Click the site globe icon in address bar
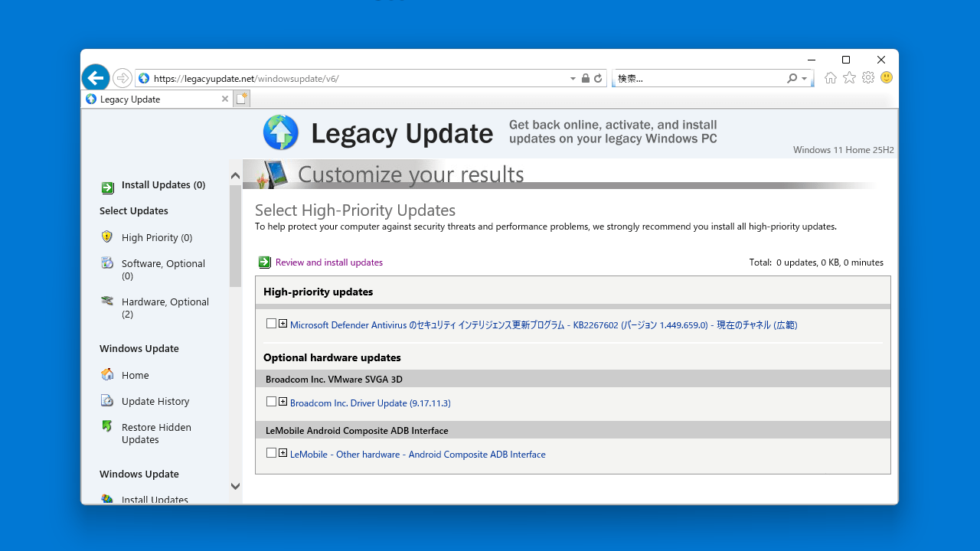 click(144, 78)
